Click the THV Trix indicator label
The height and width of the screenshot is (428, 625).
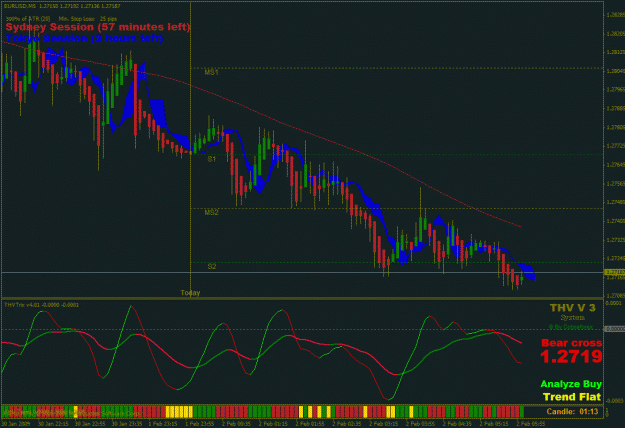(x=41, y=305)
